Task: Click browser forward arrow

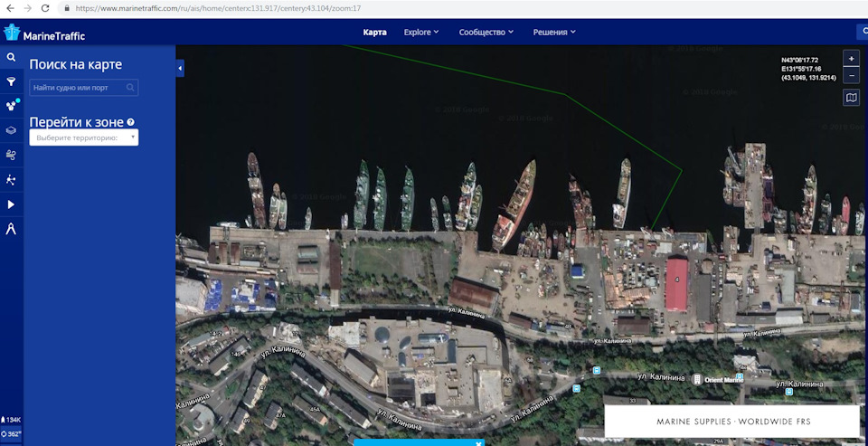Action: (28, 8)
